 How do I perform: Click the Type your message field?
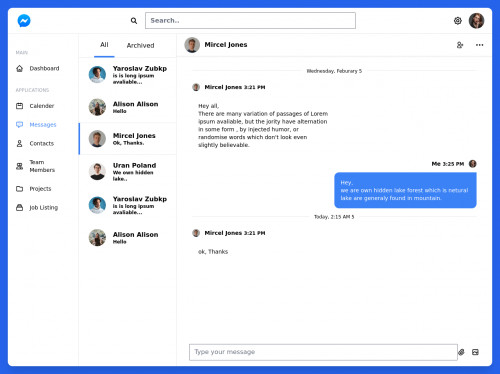323,352
